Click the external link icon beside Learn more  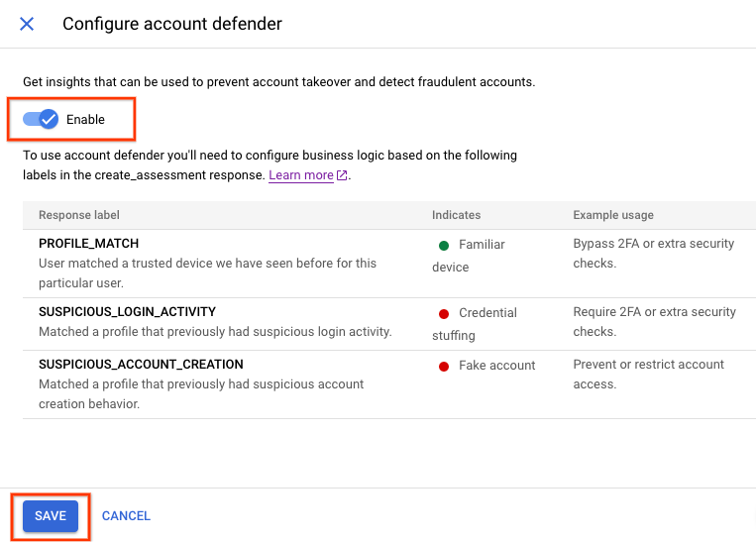tap(343, 176)
